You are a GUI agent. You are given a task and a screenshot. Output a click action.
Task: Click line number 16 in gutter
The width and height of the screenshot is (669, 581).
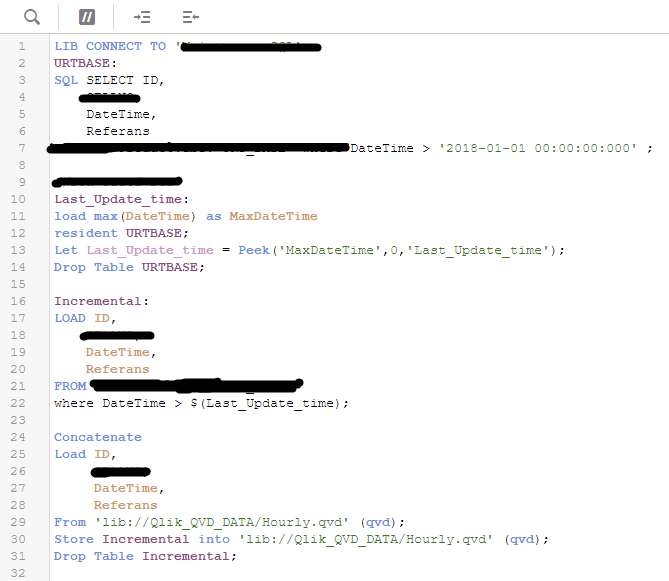point(18,301)
